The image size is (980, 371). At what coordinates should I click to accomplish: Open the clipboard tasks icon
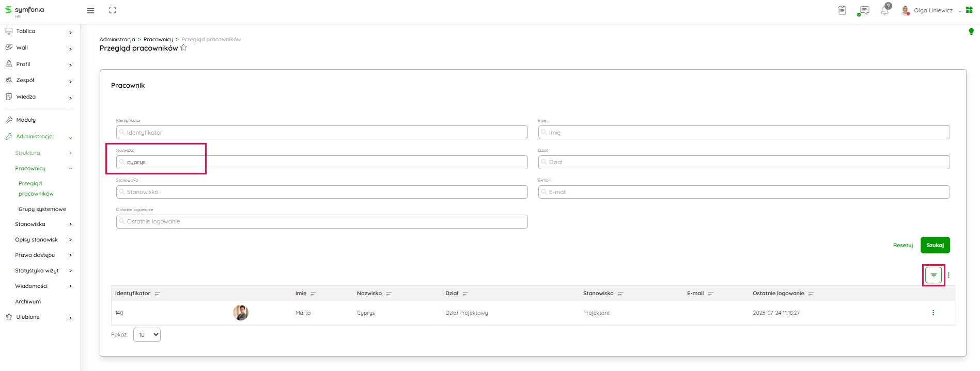[x=842, y=10]
